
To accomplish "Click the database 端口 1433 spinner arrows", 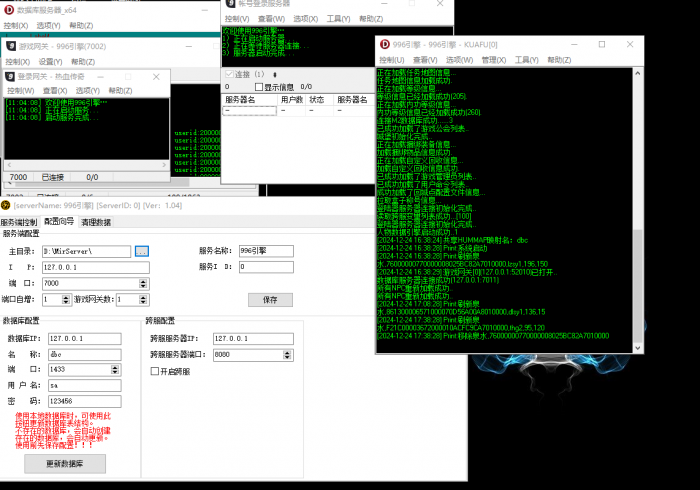I will (x=115, y=370).
